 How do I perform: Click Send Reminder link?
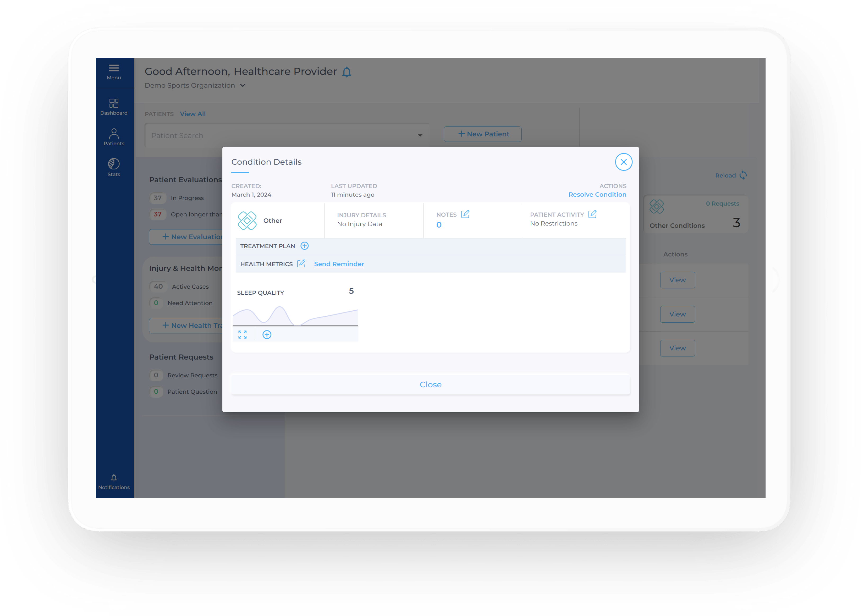click(339, 264)
